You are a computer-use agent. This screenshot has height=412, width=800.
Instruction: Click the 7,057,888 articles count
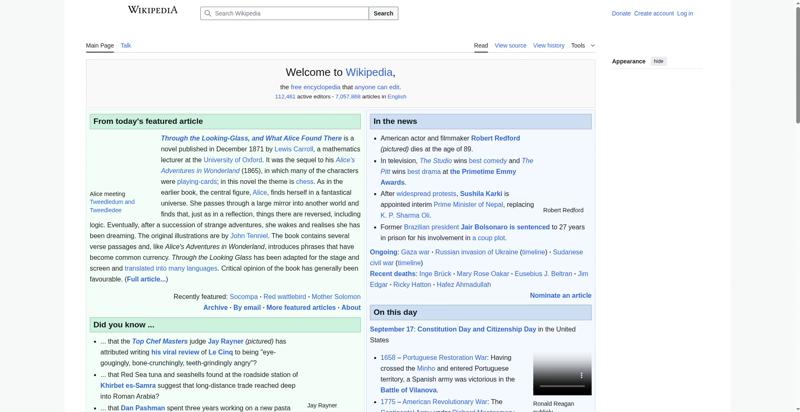(347, 96)
